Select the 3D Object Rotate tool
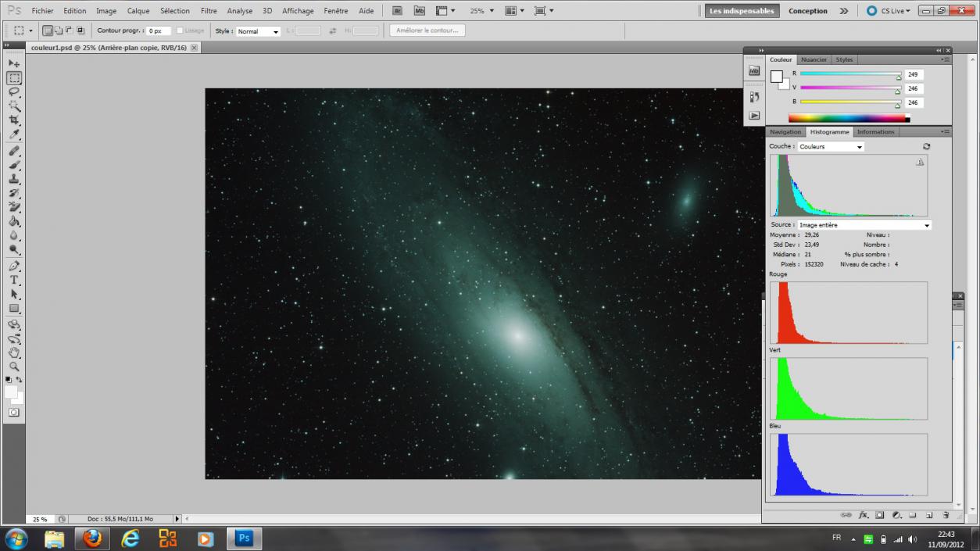980x551 pixels. pos(14,324)
